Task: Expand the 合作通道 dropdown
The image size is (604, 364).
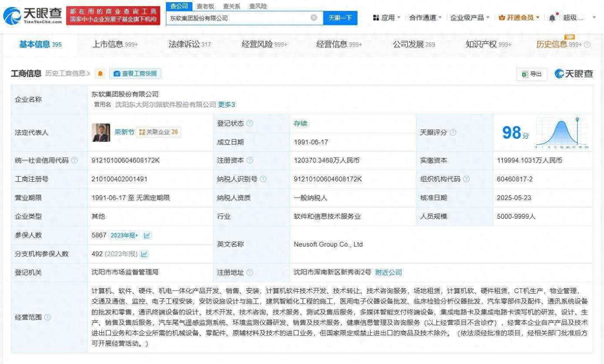Action: [425, 18]
